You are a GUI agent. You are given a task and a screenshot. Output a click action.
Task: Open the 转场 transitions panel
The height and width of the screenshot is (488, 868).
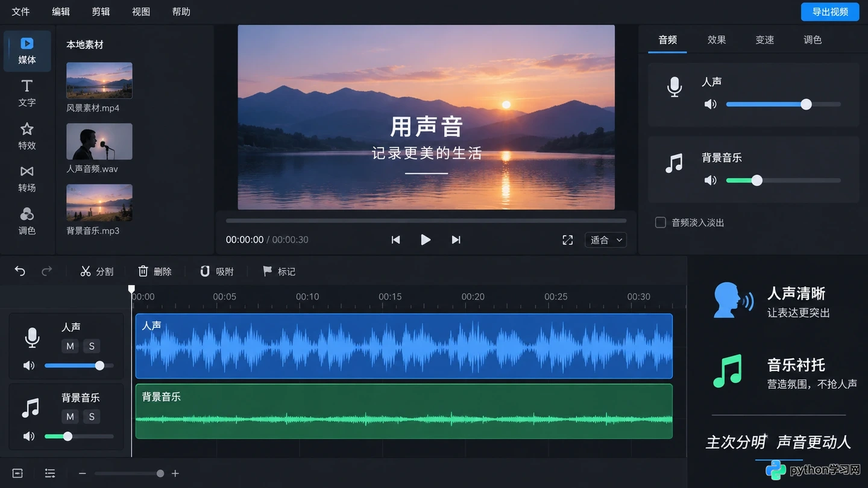[x=27, y=179]
